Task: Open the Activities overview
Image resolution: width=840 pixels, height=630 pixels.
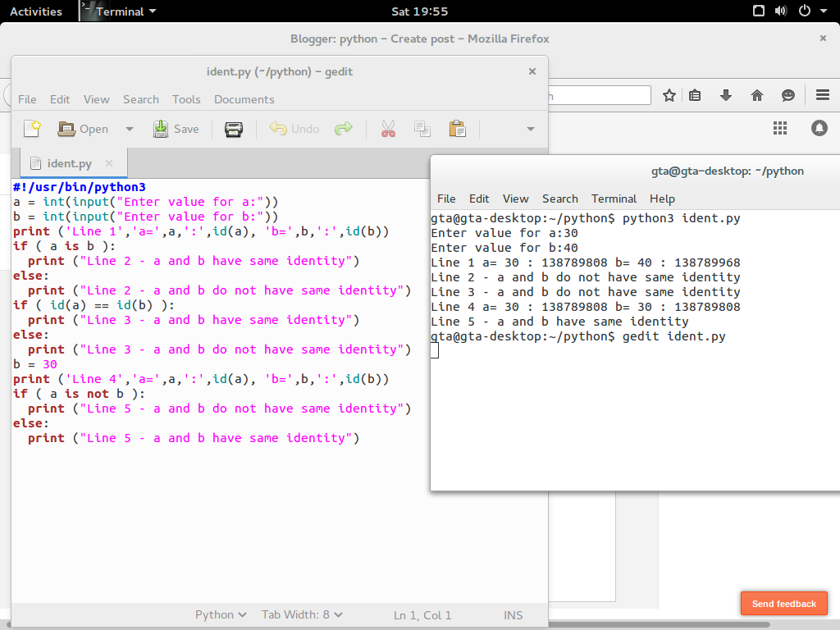Action: coord(36,11)
